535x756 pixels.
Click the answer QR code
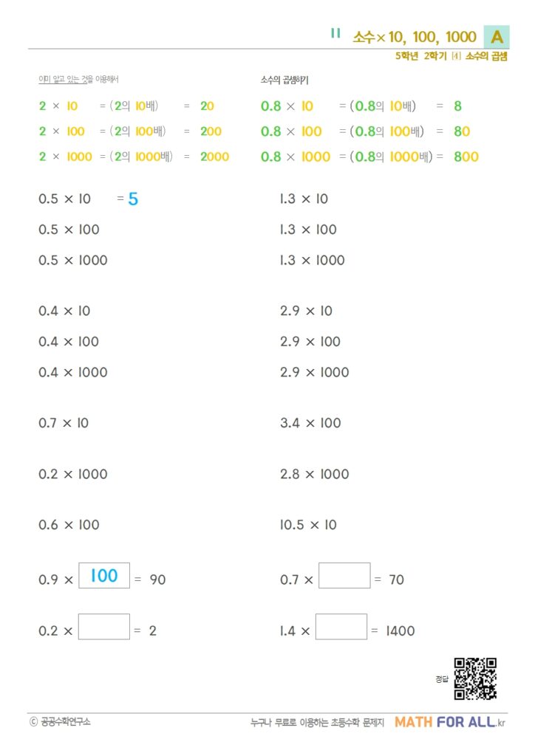474,678
